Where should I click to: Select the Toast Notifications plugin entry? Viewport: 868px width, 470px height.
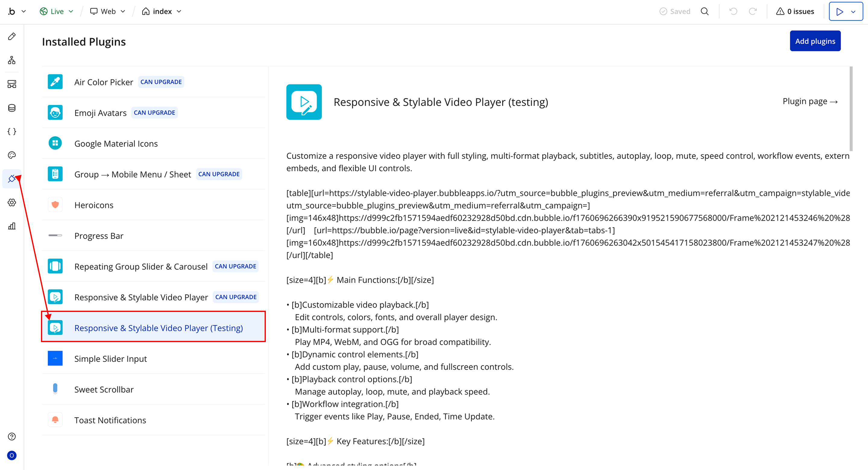point(110,420)
